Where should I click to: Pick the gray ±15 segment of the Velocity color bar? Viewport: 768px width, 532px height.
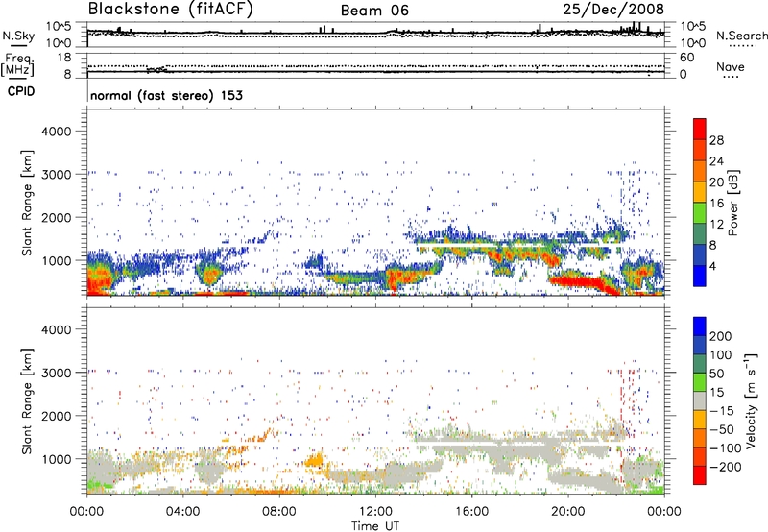coord(700,401)
